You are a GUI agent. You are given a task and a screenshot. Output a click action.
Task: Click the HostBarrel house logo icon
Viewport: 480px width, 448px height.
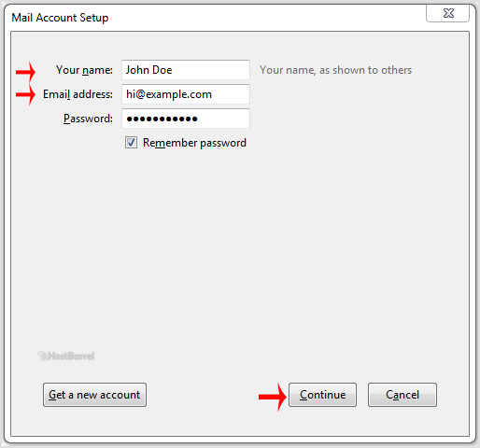[x=42, y=356]
